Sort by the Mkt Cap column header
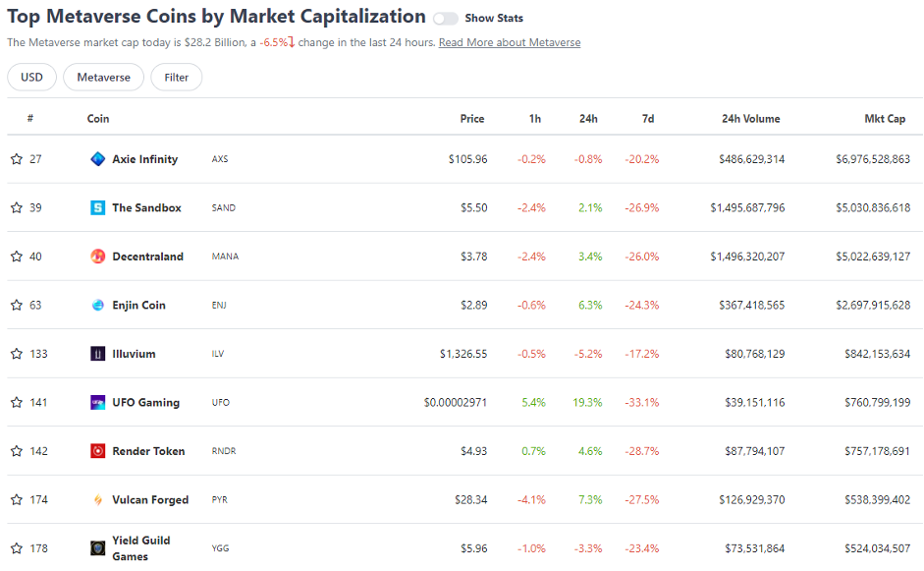 click(x=884, y=119)
